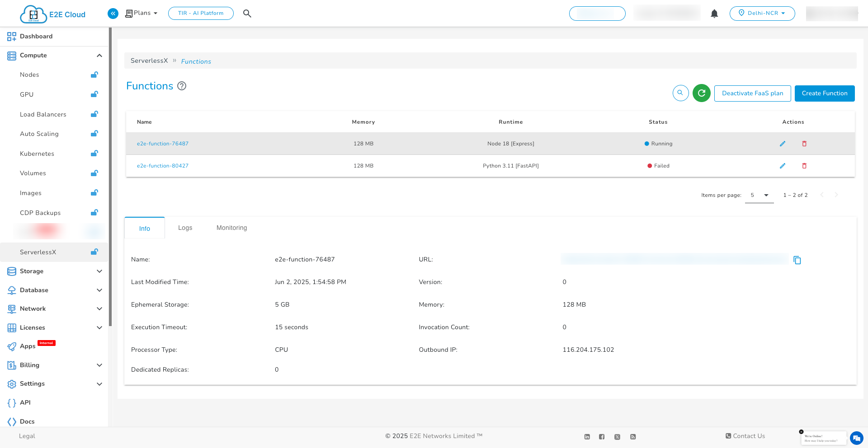This screenshot has width=868, height=448.
Task: Click the refresh icon on the Functions list
Action: pos(701,93)
